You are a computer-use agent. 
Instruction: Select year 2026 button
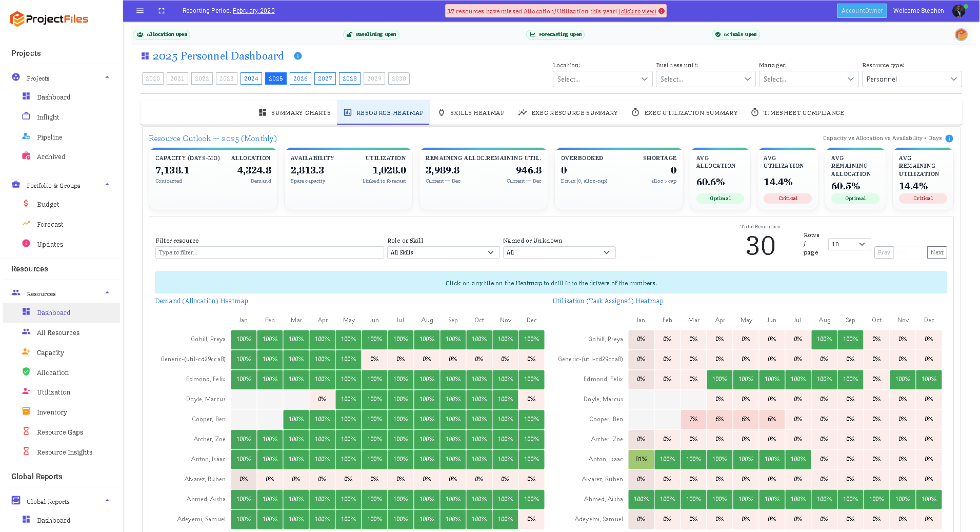pyautogui.click(x=301, y=78)
